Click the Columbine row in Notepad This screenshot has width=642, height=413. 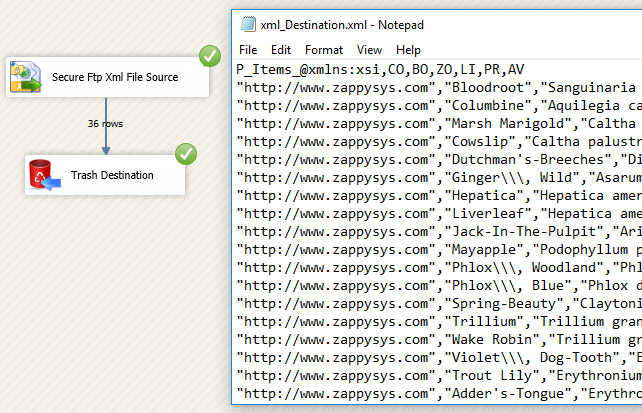pyautogui.click(x=439, y=106)
